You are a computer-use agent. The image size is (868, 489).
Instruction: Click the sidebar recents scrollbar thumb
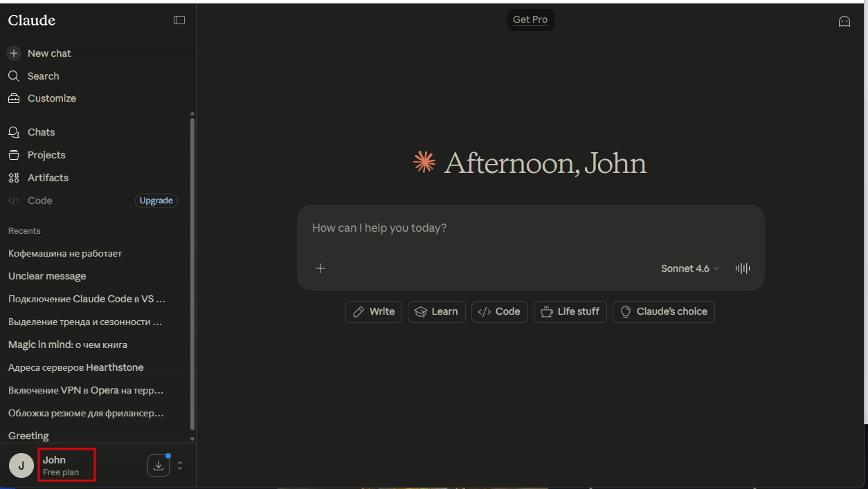click(192, 273)
